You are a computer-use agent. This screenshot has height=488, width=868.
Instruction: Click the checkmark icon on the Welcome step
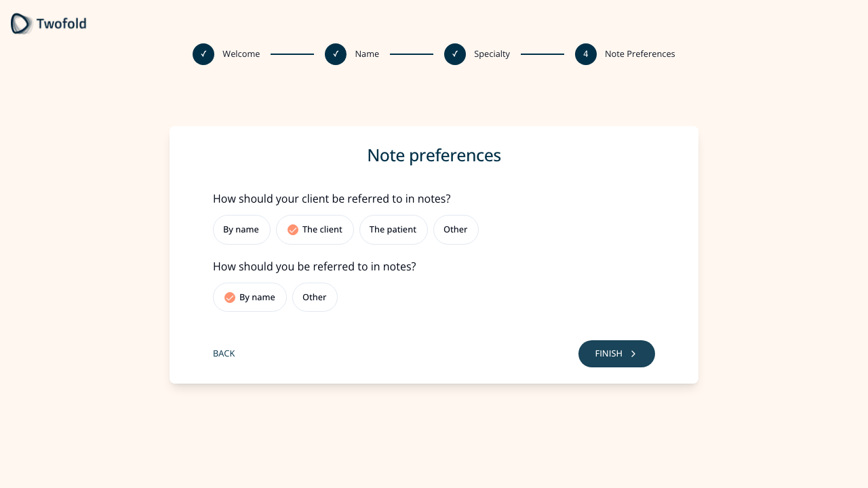(203, 54)
